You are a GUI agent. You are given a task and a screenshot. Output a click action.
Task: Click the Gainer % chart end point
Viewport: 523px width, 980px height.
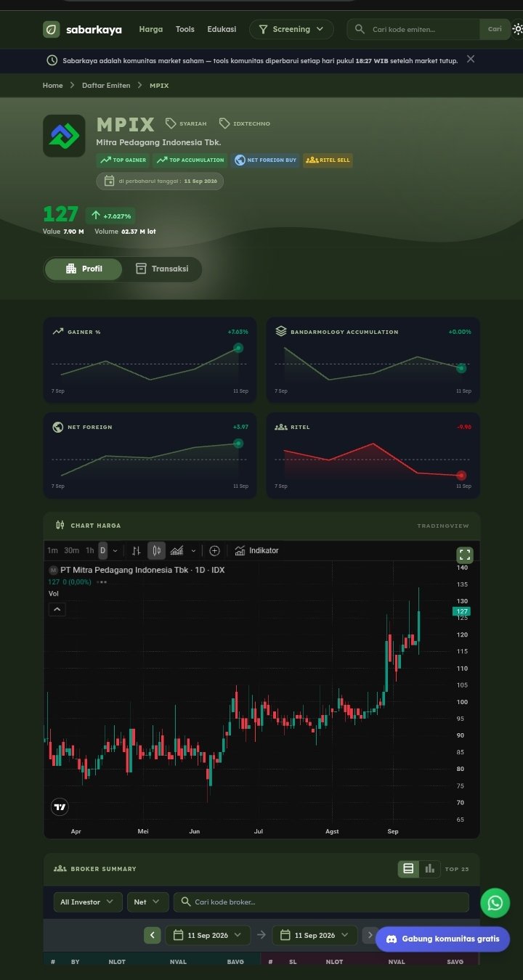(238, 348)
